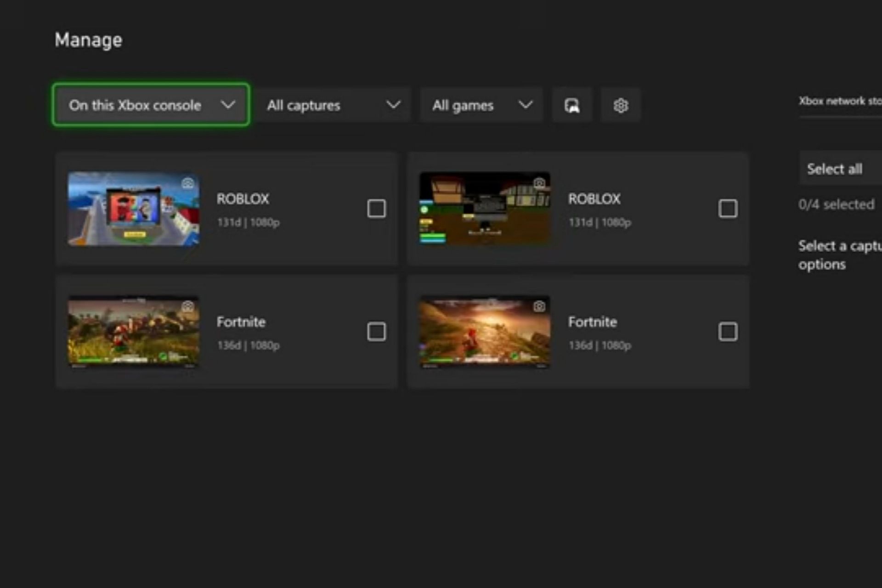Click the Fortnite title in first Fortnite card
Viewport: 882px width, 588px height.
coord(241,322)
